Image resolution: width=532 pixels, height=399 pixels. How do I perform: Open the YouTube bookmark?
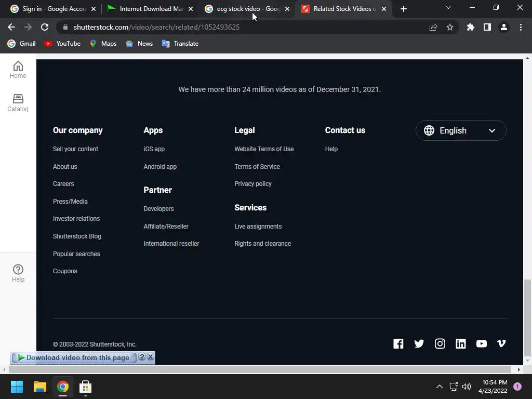click(x=63, y=44)
